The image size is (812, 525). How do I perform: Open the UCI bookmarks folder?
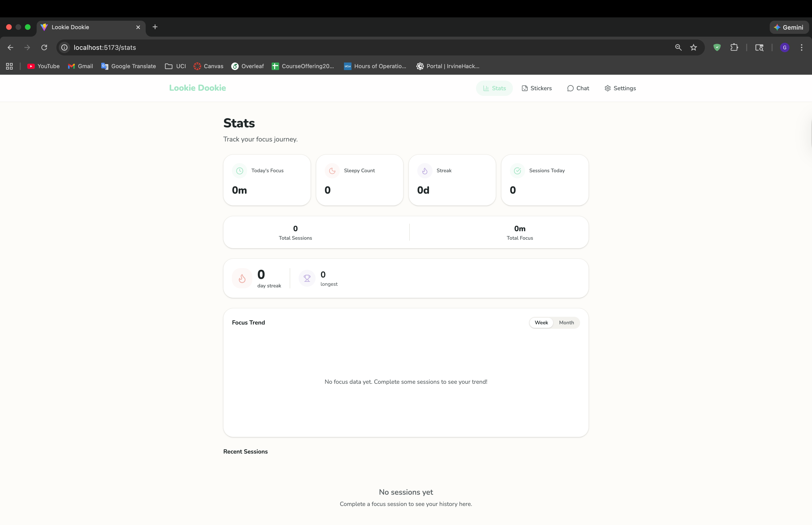tap(176, 66)
